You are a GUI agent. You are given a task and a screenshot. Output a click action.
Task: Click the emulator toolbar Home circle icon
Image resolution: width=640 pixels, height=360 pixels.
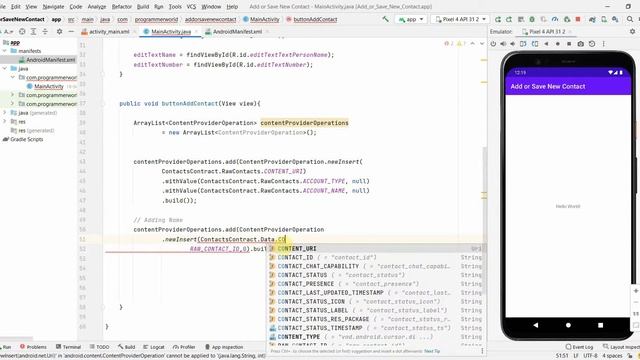[558, 44]
